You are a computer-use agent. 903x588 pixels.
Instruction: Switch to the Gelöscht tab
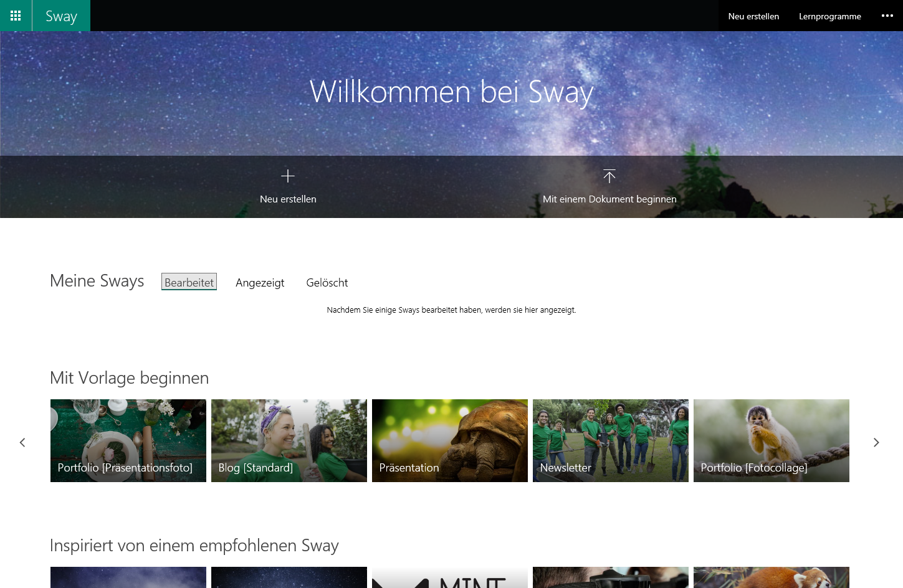point(327,283)
